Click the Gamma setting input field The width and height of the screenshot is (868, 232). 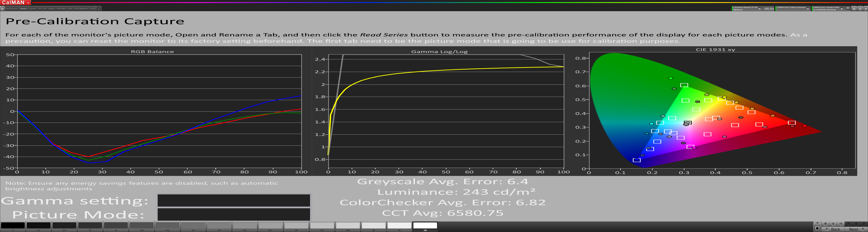(x=234, y=201)
